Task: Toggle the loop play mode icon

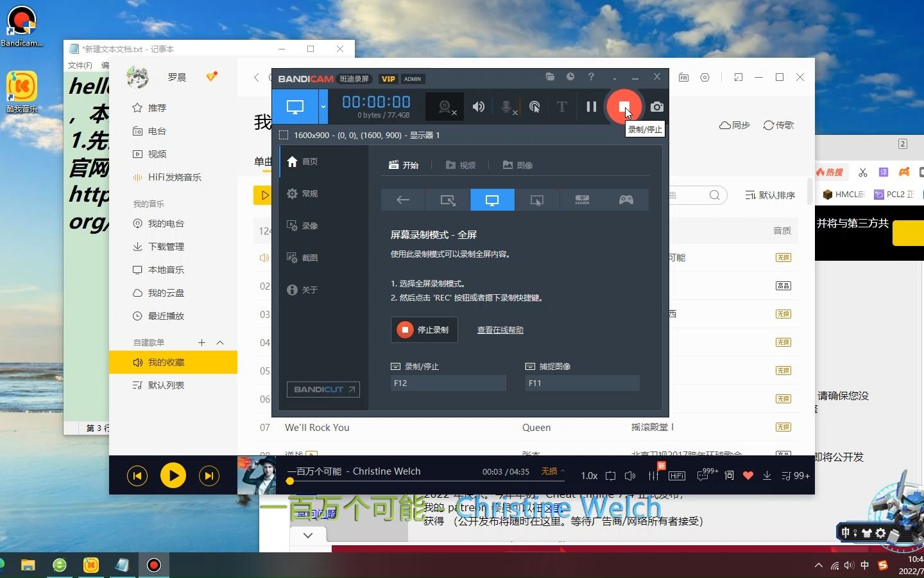Action: click(x=611, y=476)
